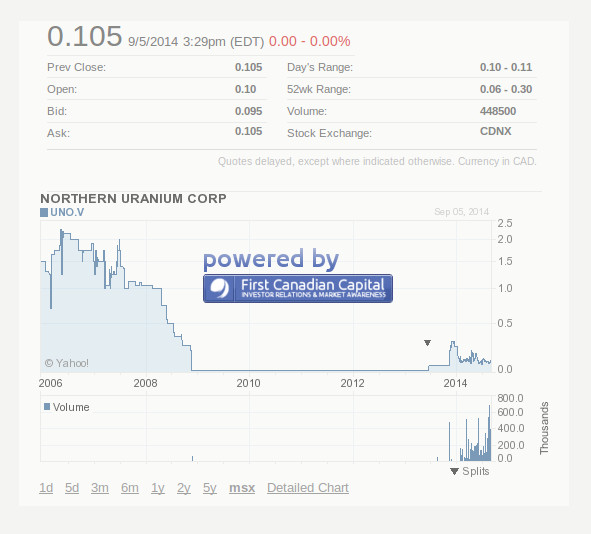Select the 3m chart range
The image size is (591, 534).
click(100, 488)
